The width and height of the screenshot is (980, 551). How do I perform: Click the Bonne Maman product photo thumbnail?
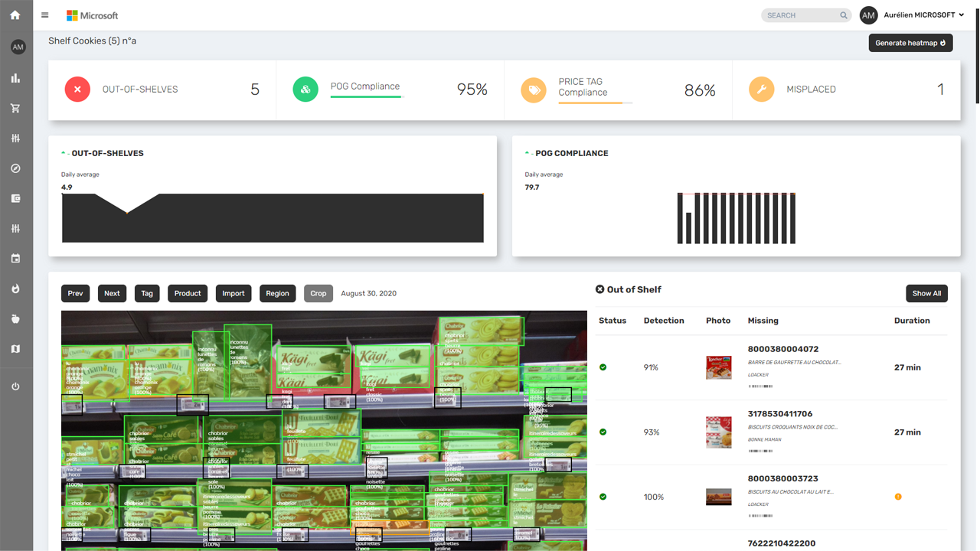click(x=718, y=432)
